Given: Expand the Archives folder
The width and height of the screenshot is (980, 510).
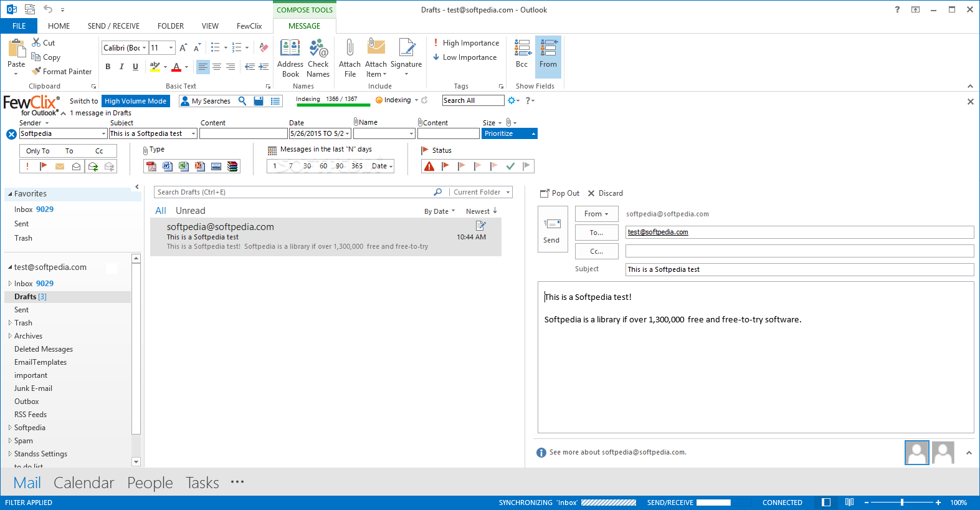Looking at the screenshot, I should click(x=10, y=336).
